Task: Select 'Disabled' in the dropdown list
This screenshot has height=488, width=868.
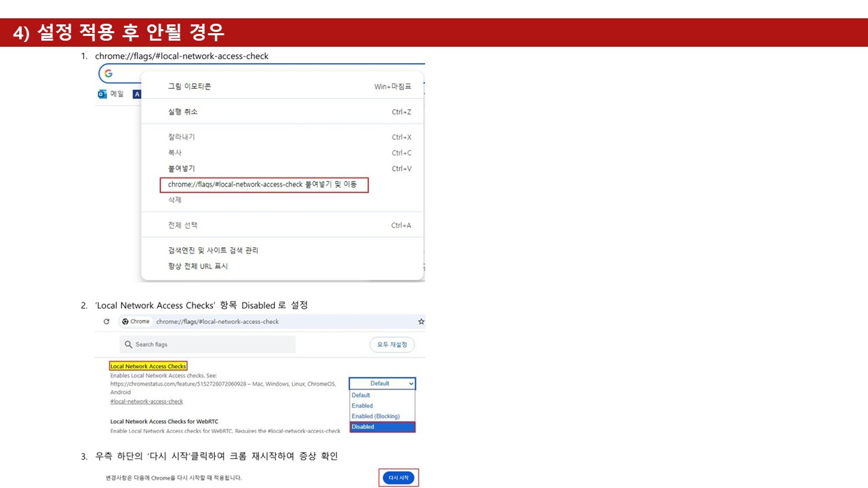Action: tap(382, 427)
